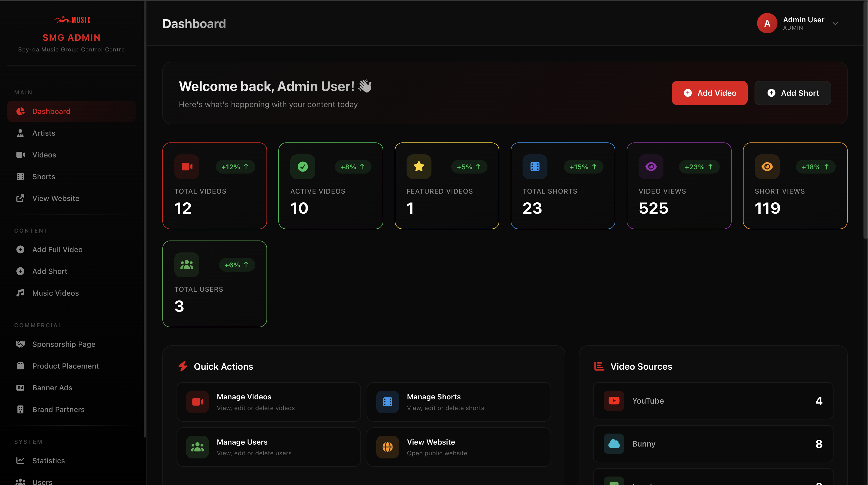Click the red Add Video button
Screen dimensions: 868x485
[x=709, y=93]
